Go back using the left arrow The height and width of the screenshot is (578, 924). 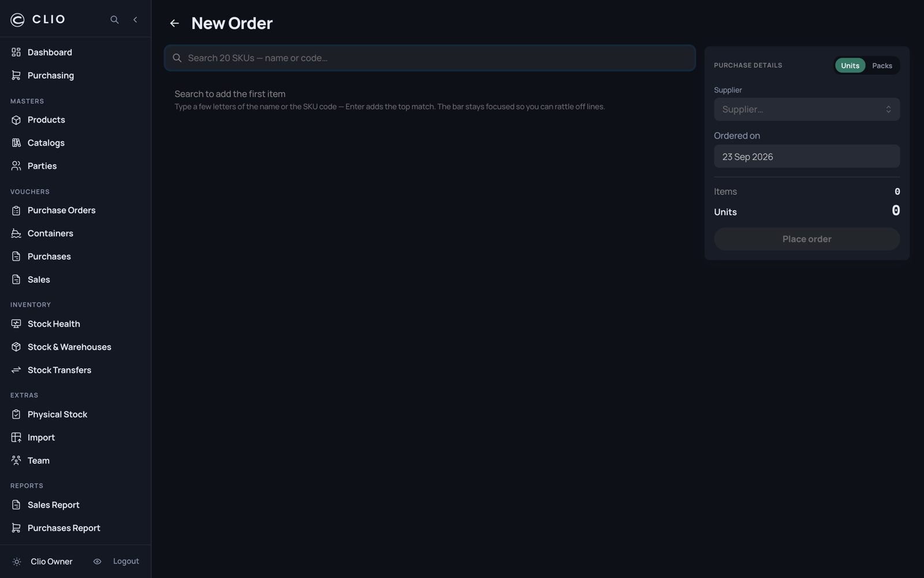click(174, 24)
